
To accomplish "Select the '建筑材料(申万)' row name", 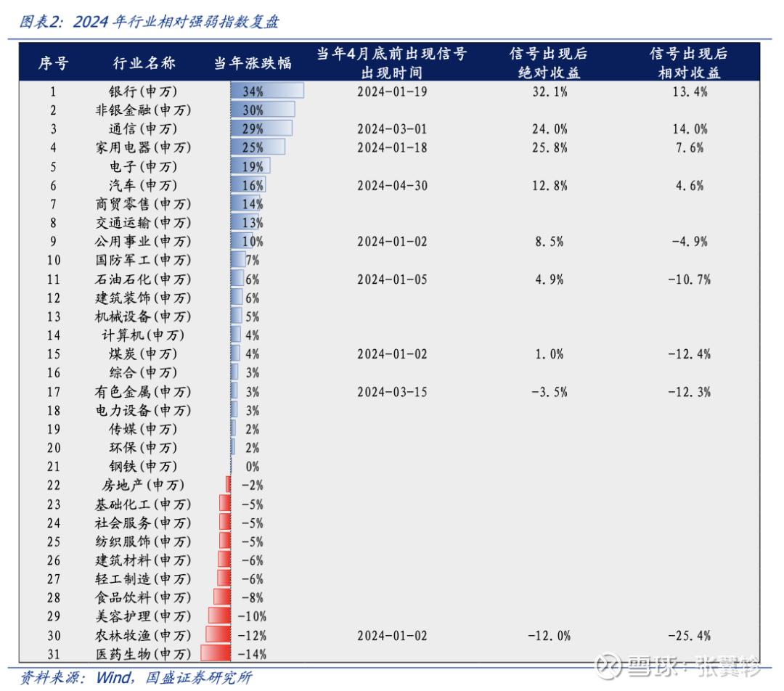I will pyautogui.click(x=143, y=560).
